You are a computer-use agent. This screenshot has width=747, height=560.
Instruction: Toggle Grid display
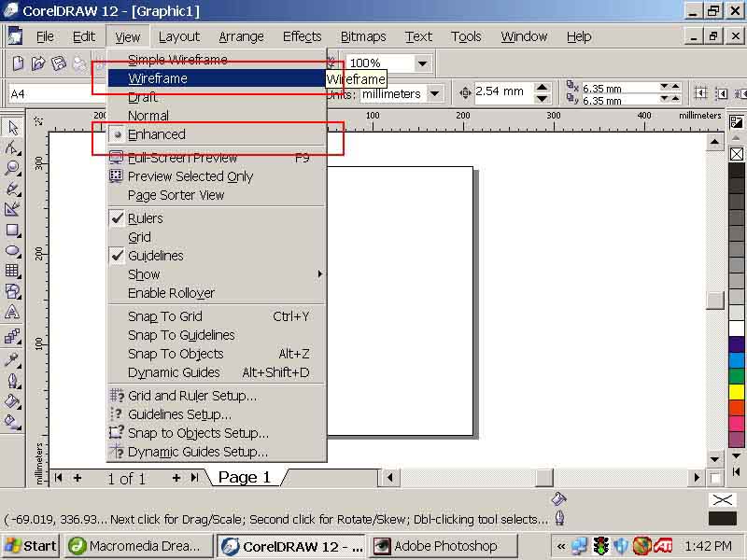218,237
